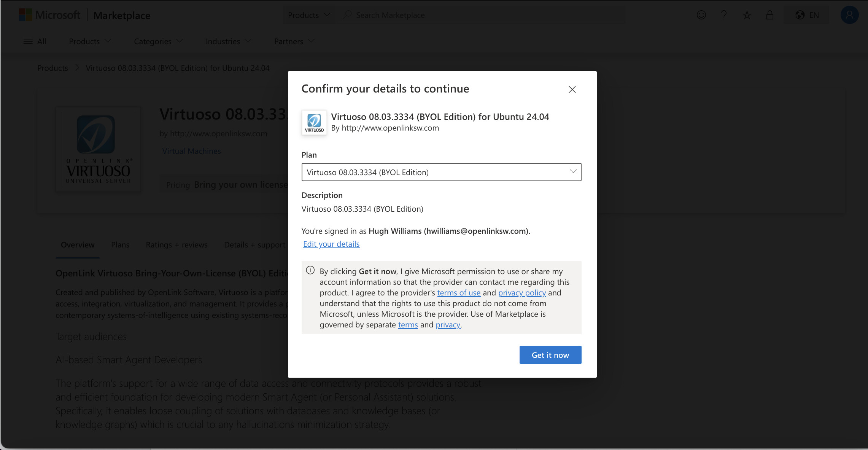Click the lock icon in header

click(x=769, y=15)
